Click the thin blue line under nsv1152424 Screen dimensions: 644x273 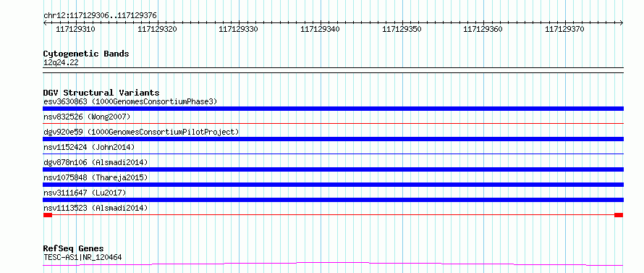pos(333,154)
